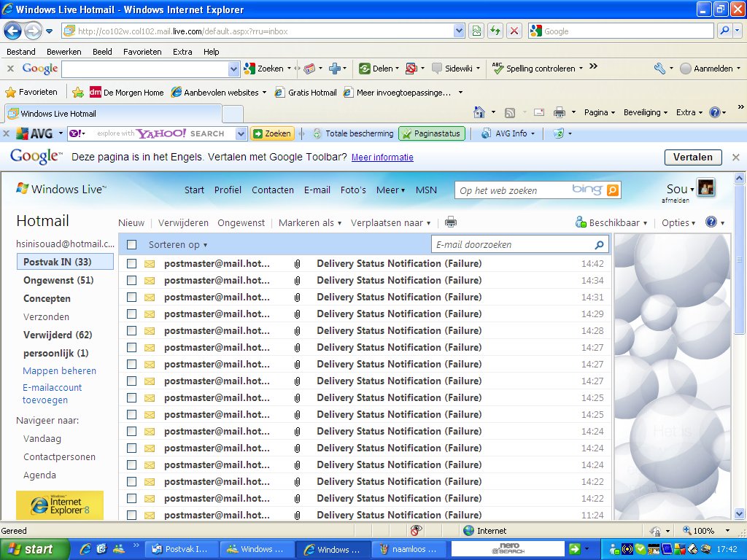
Task: Click the page scrollbar down arrow
Action: click(x=740, y=514)
